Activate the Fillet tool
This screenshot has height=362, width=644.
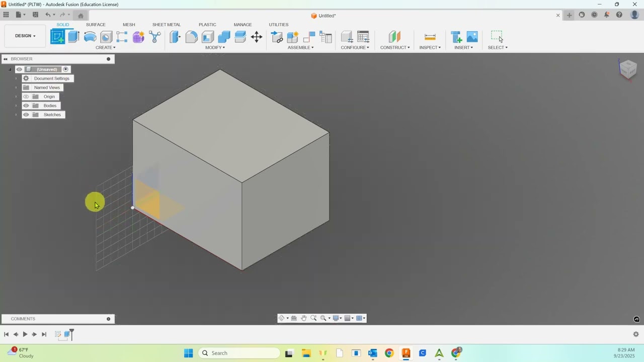click(191, 37)
